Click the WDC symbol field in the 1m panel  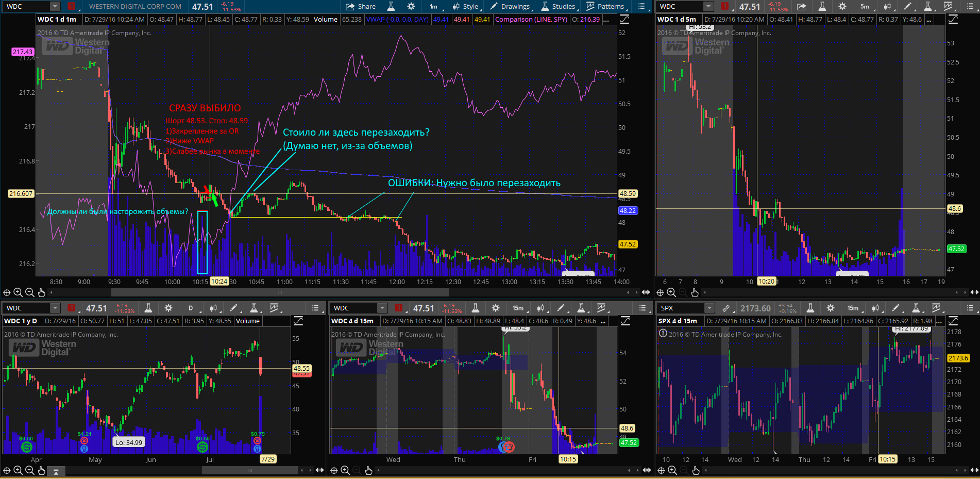coord(27,6)
